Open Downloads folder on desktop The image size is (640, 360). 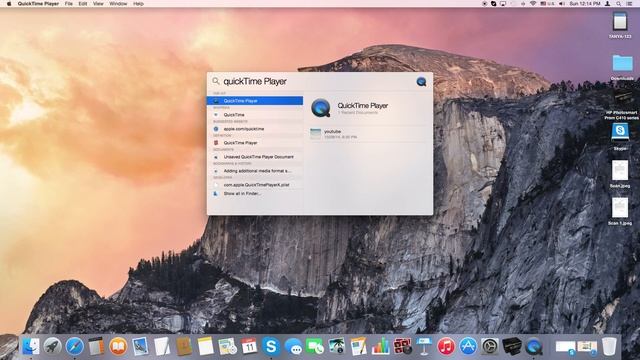coord(622,67)
